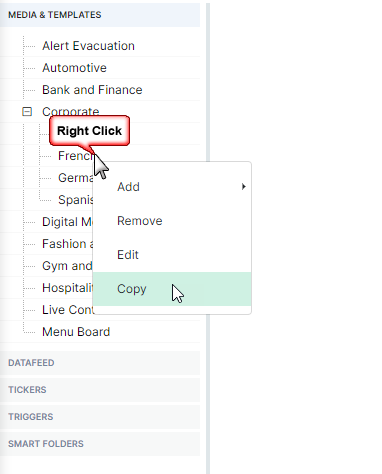Open the Add submenu arrow
382x474 pixels.
244,187
